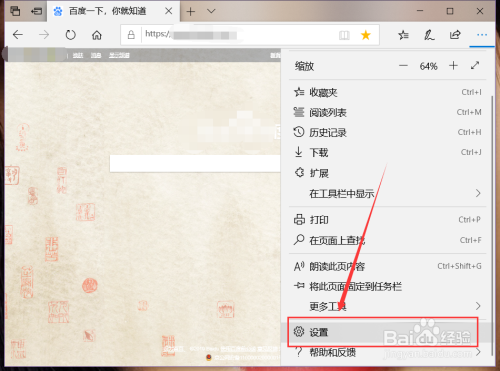This screenshot has width=500, height=371.
Task: Toggle reading view icon
Action: (x=344, y=35)
